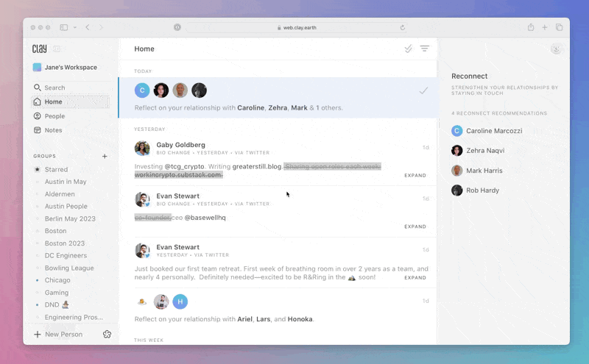This screenshot has height=364, width=589.
Task: Mark today's reflect reminder as done with checkmark
Action: [x=423, y=91]
